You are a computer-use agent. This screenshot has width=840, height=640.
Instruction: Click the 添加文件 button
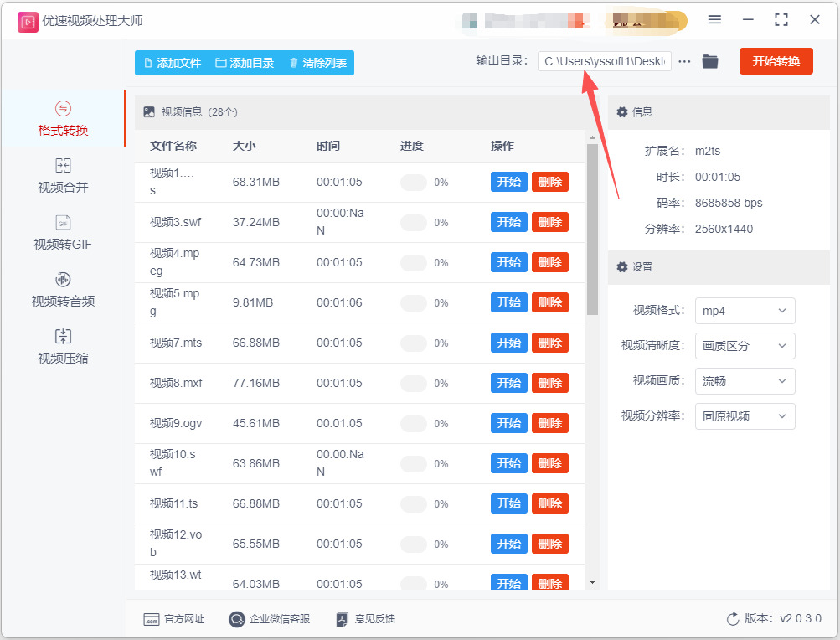coord(173,63)
